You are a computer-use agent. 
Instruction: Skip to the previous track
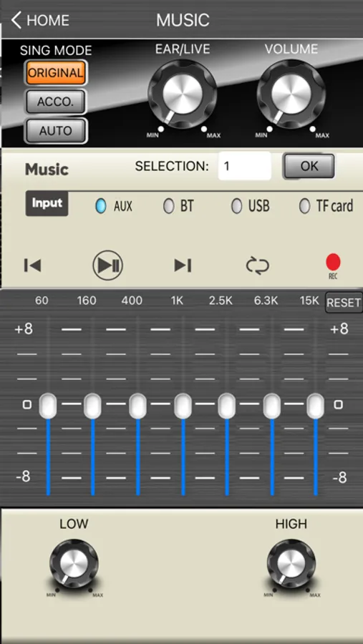point(32,265)
